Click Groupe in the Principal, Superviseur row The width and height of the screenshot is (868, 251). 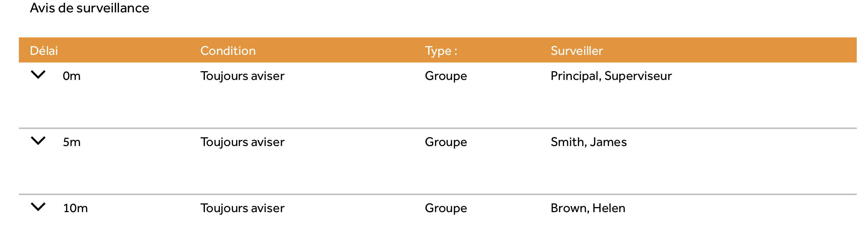[446, 76]
